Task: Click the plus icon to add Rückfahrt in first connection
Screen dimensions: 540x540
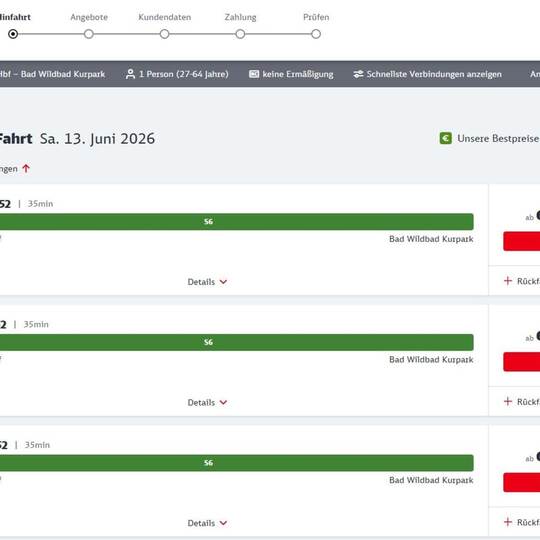Action: pos(508,281)
